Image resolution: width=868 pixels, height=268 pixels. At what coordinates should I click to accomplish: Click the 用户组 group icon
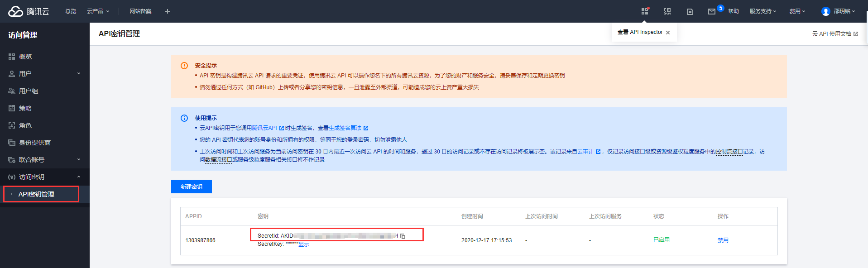point(12,91)
